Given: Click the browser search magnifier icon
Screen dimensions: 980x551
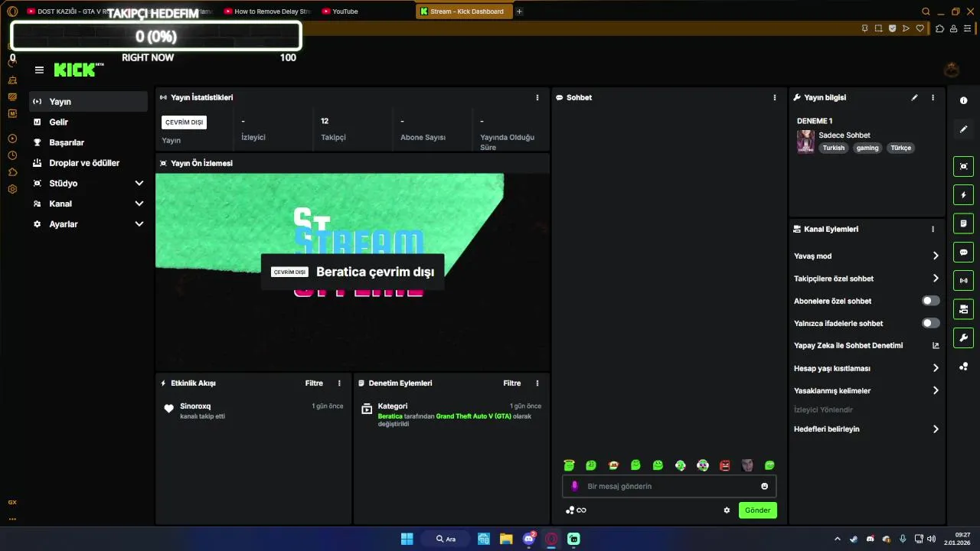Looking at the screenshot, I should click(926, 11).
